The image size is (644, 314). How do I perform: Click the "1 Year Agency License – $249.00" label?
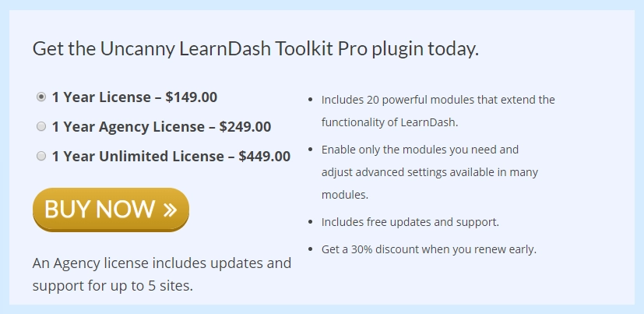point(161,126)
